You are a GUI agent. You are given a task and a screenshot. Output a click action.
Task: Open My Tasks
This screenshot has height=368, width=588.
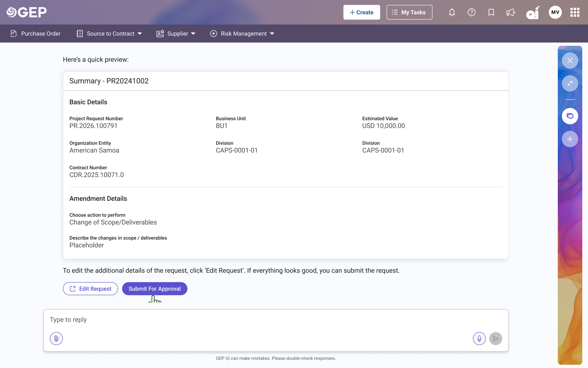point(409,12)
